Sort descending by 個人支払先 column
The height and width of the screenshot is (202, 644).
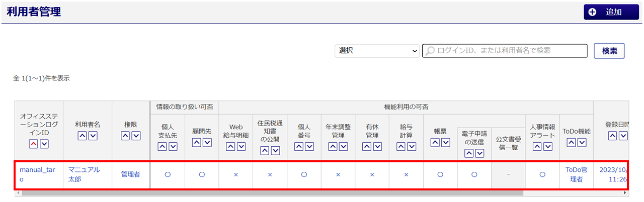(173, 146)
